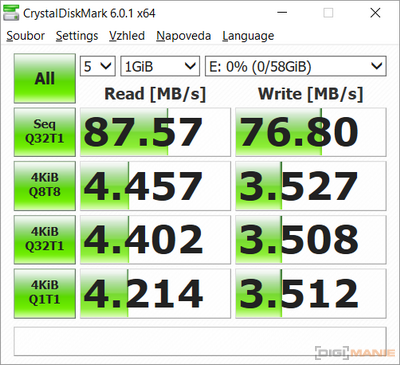Open the Language menu
400x365 pixels.
[x=248, y=36]
